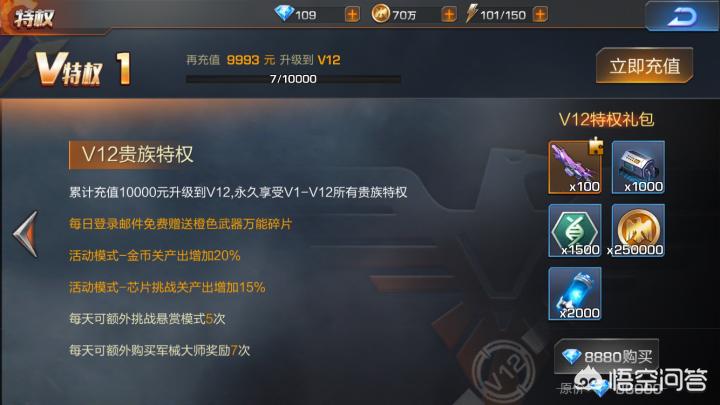Viewport: 720px width, 405px height.
Task: Click the energy counter 101/150
Action: 503,15
